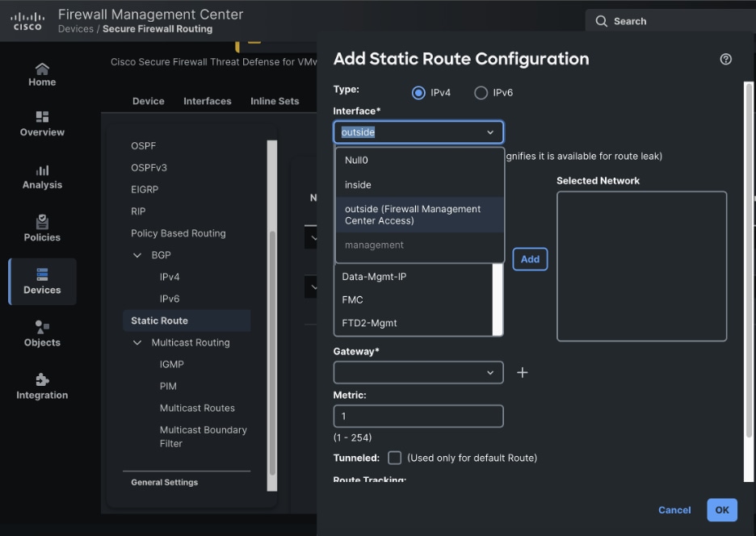Open the Home sidebar icon

click(42, 69)
